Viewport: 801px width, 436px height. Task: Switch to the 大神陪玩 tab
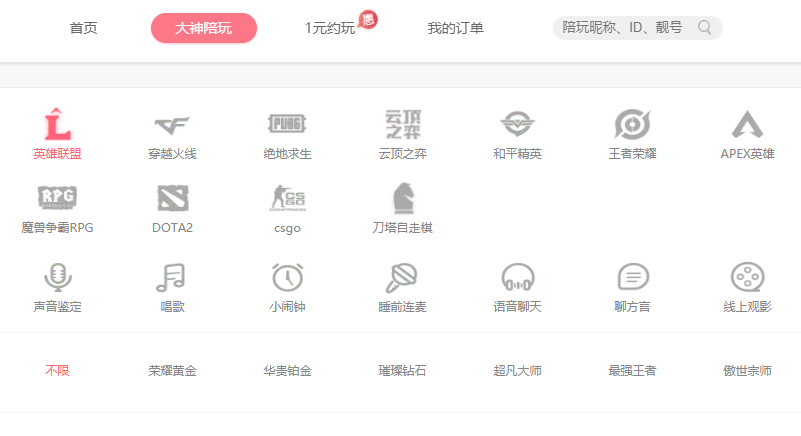point(204,28)
